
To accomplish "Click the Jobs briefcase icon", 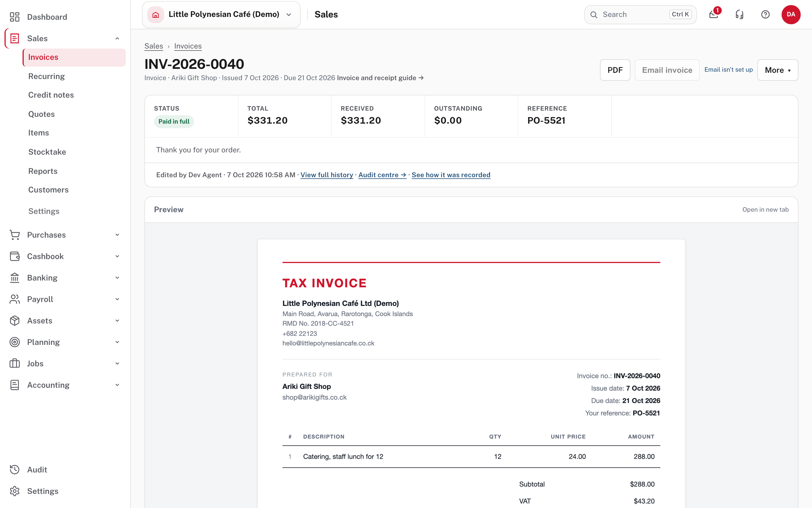I will click(14, 364).
